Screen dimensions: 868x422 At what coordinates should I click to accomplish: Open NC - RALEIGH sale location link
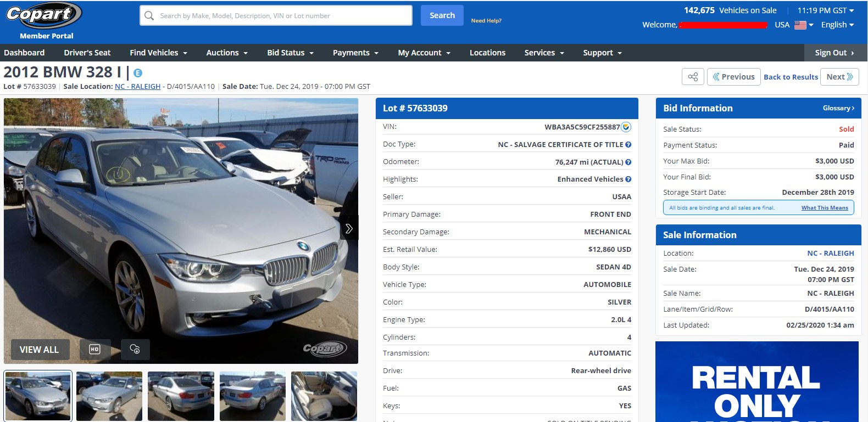(137, 87)
